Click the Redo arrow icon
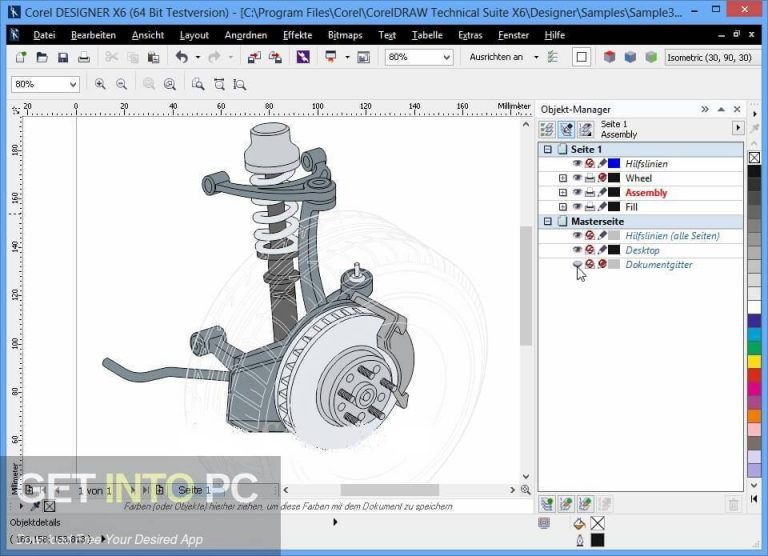Viewport: 768px width, 556px height. coord(214,57)
